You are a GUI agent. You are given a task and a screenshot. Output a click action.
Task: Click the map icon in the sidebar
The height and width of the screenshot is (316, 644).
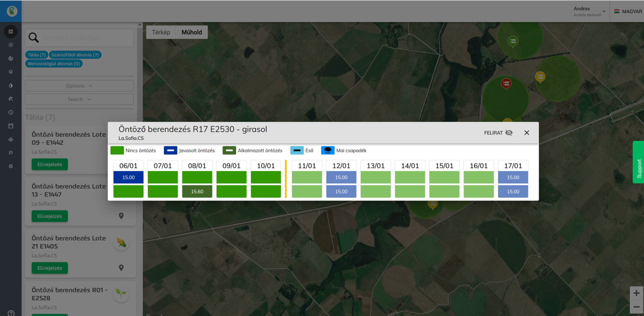click(x=11, y=31)
